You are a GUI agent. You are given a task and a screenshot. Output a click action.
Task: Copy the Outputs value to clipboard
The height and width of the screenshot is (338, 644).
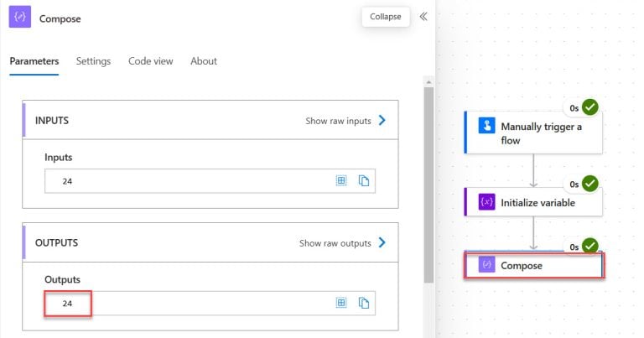pos(364,303)
